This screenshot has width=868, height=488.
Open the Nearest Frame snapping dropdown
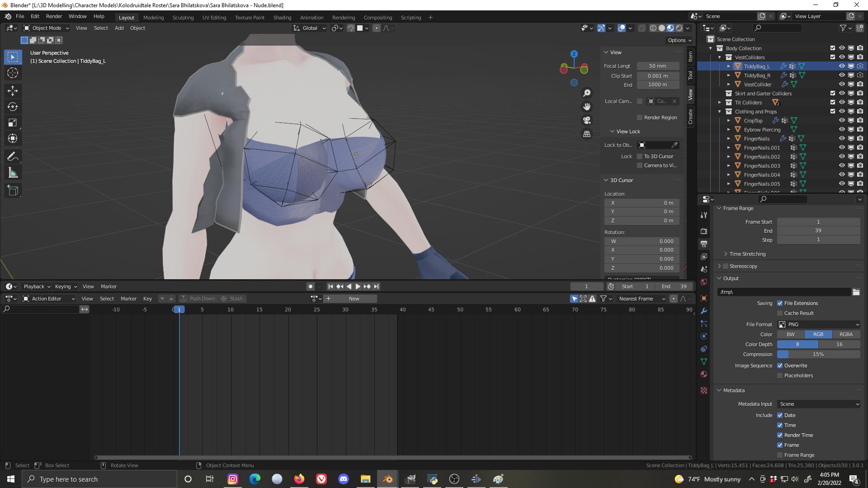(642, 299)
